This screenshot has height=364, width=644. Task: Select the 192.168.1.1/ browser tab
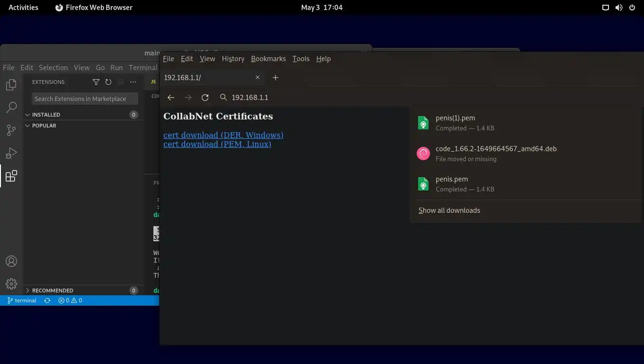[x=213, y=77]
